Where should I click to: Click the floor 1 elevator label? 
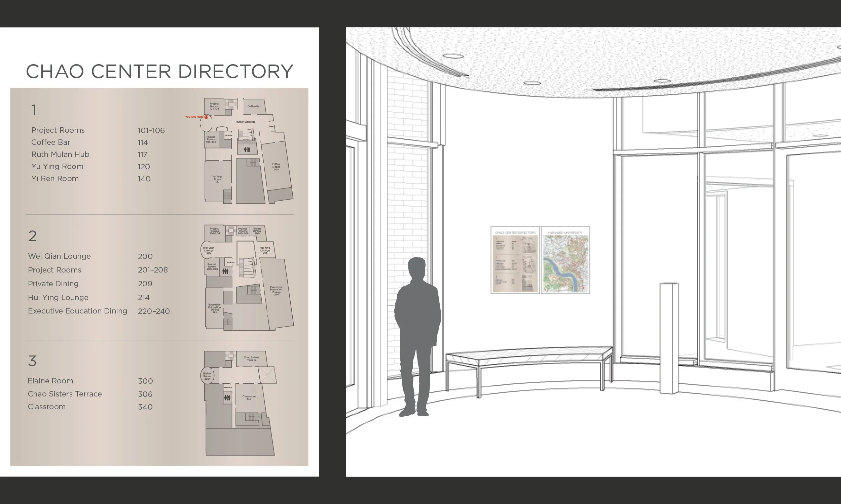[x=228, y=135]
